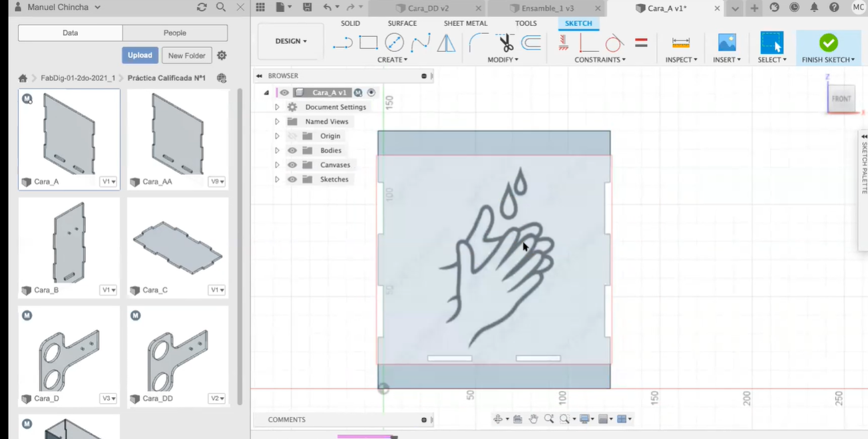This screenshot has width=868, height=439.
Task: Open the Measure tool under Inspect
Action: tap(680, 43)
